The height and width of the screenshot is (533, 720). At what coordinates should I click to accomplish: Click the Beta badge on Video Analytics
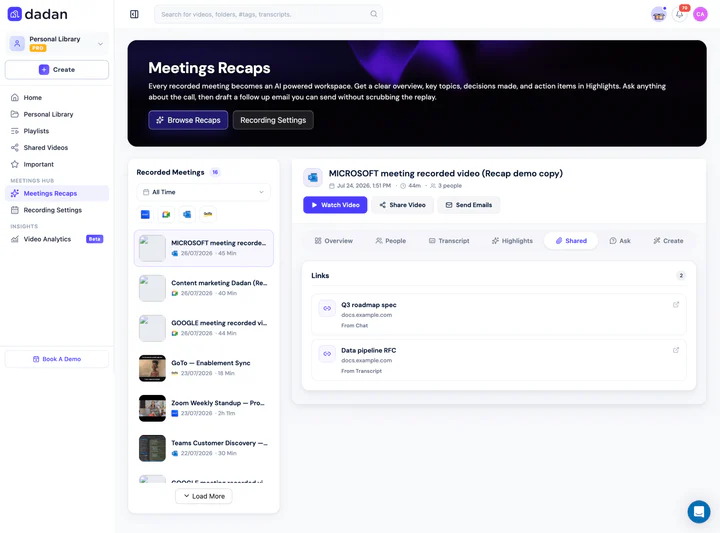[95, 239]
